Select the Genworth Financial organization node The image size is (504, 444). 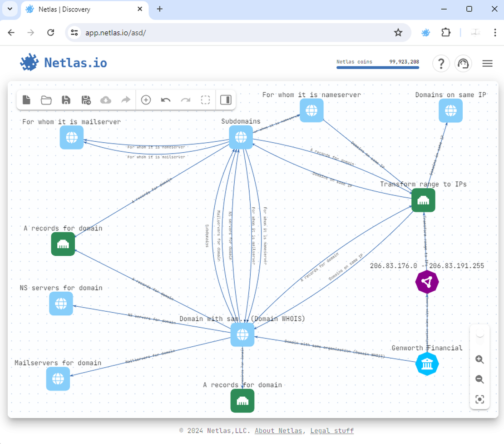click(x=427, y=364)
